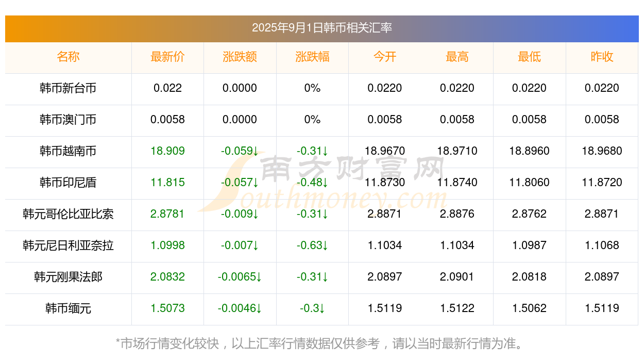Select the 韩币新台币 row name
Viewport: 644px width, 360px height.
[68, 88]
